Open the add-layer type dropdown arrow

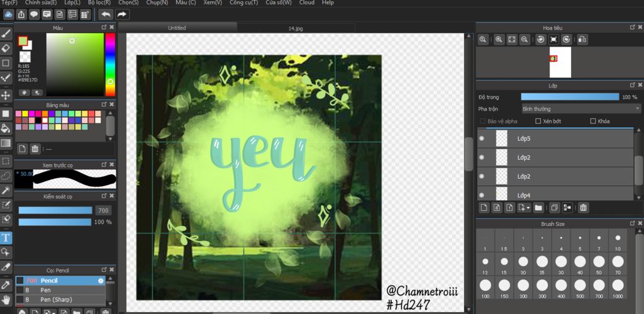(x=528, y=208)
